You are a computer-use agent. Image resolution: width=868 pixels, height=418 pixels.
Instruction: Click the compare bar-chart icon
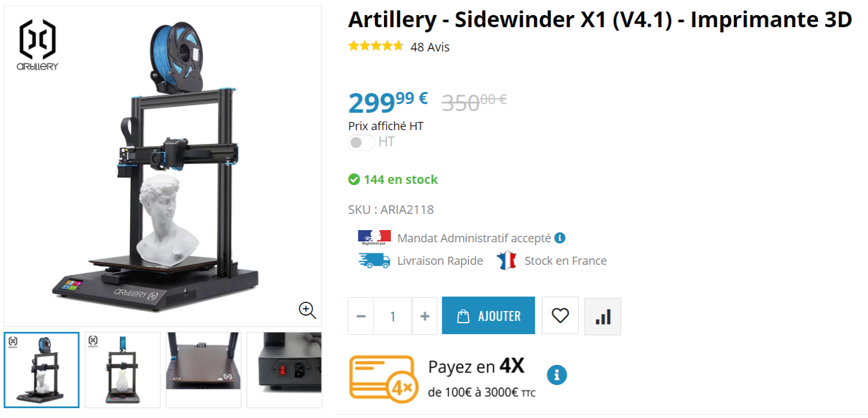603,316
